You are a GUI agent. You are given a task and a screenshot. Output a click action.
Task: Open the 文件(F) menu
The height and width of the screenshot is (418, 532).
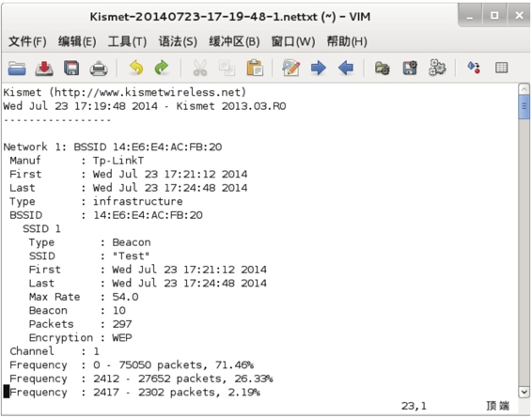(x=27, y=41)
